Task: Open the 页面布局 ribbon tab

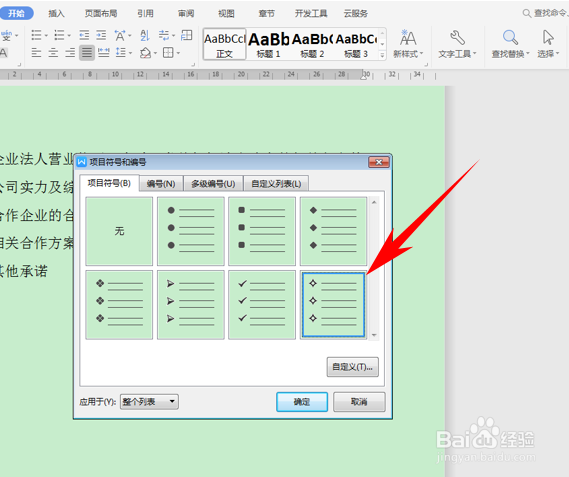Action: click(101, 13)
